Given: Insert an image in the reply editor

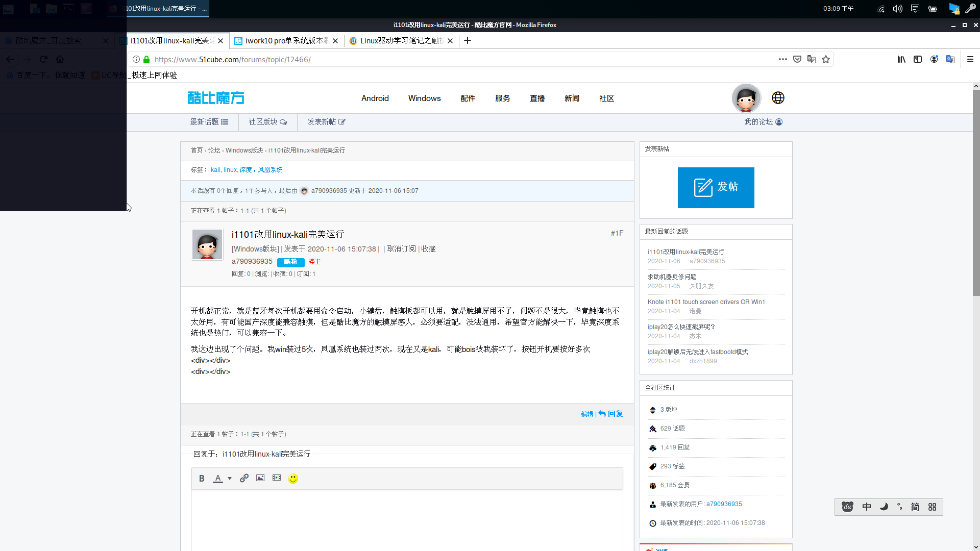Looking at the screenshot, I should (260, 478).
